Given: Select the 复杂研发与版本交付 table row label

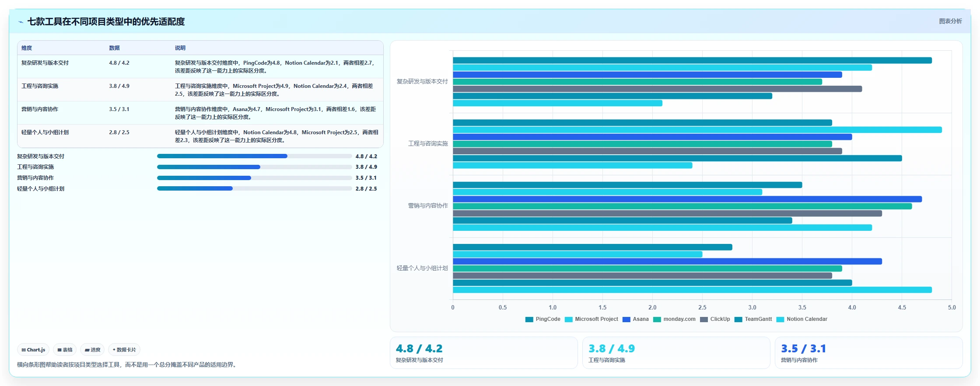Looking at the screenshot, I should pos(45,63).
